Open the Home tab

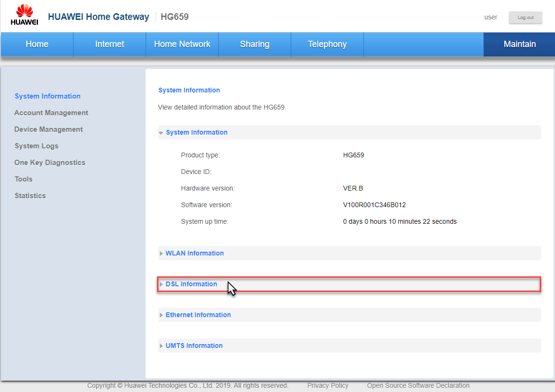tap(37, 44)
